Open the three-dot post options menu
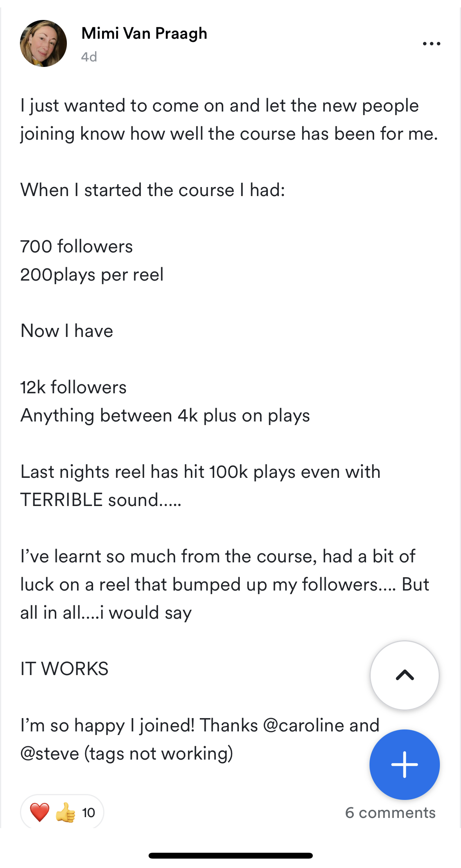This screenshot has height=868, width=461. point(431,43)
